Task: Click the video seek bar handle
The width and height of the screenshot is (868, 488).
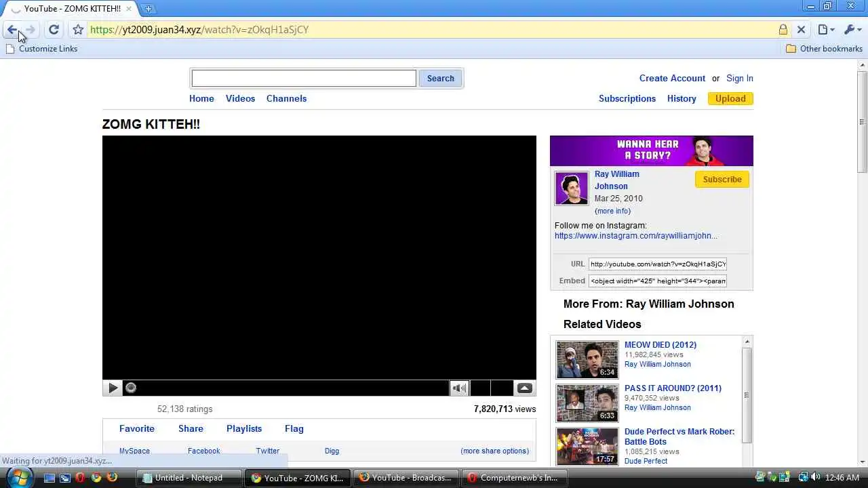Action: click(131, 388)
